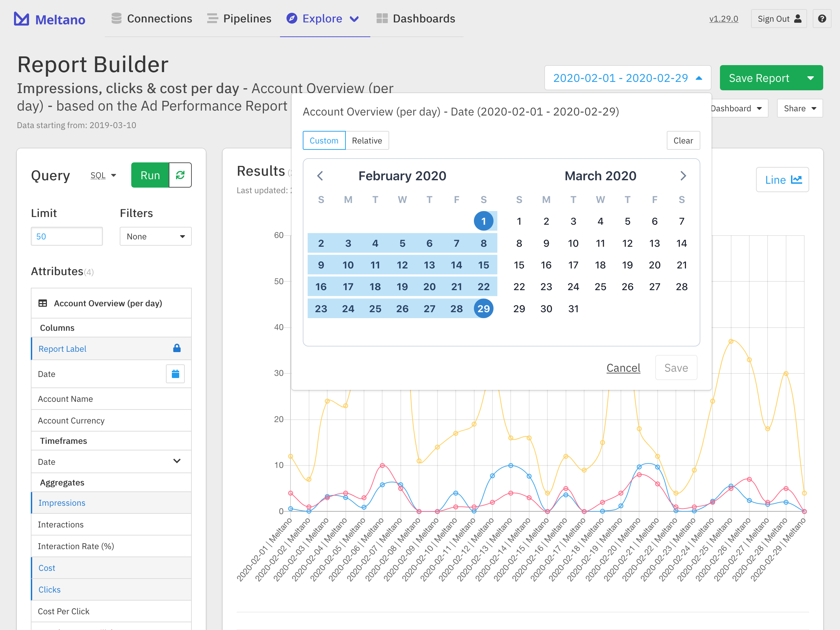This screenshot has width=840, height=630.
Task: Select February 15 in the calendar
Action: [x=483, y=265]
